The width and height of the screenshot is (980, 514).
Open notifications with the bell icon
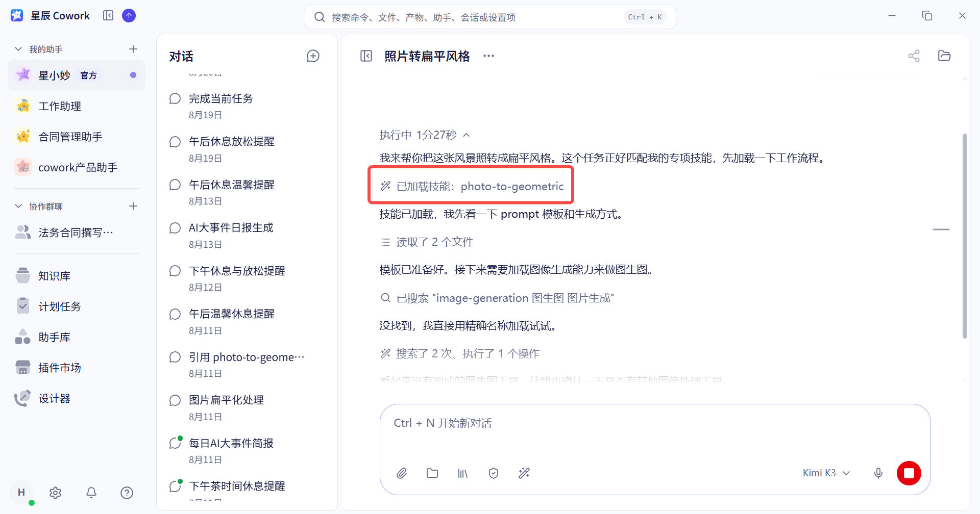click(x=91, y=493)
